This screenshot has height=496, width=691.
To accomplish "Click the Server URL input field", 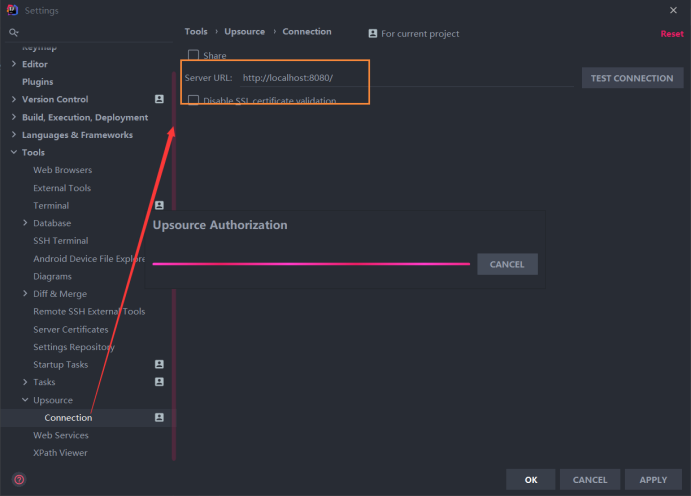I will pyautogui.click(x=407, y=78).
